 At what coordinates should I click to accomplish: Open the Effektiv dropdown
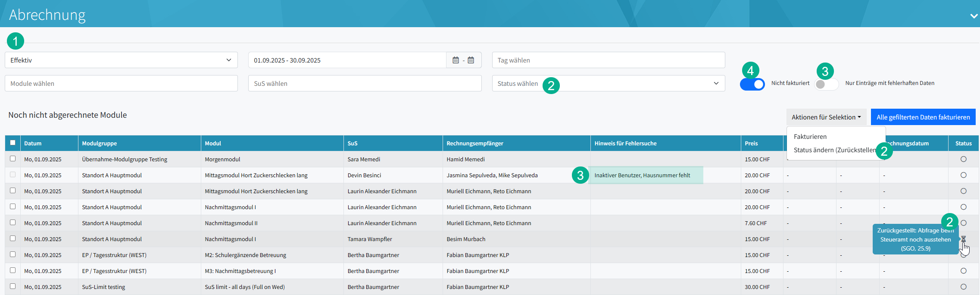121,60
